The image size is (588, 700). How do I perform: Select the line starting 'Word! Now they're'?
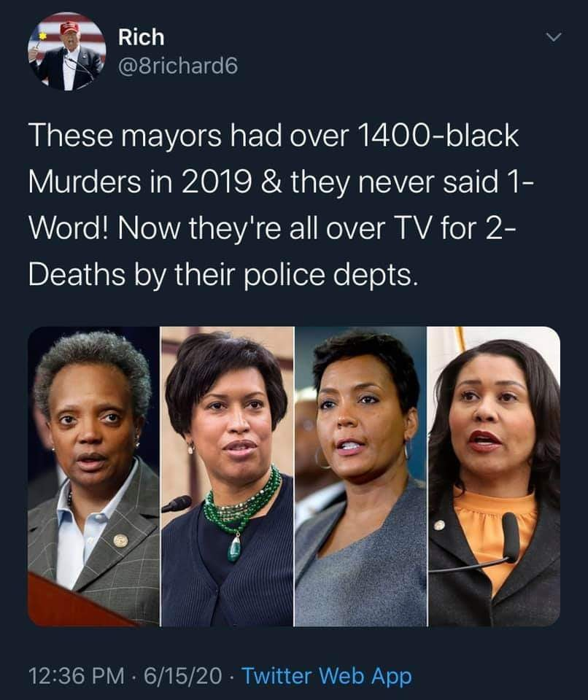[x=272, y=228]
